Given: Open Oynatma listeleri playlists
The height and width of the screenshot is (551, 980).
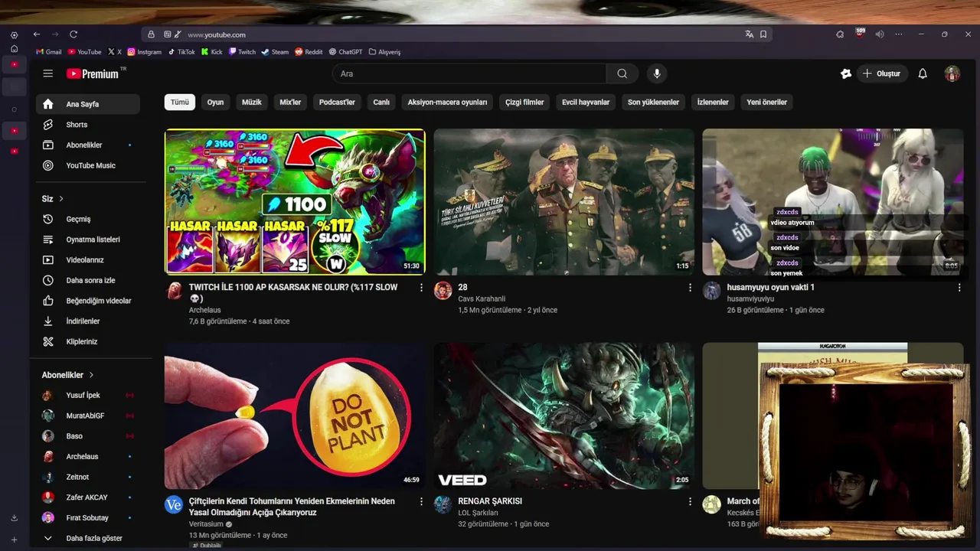Looking at the screenshot, I should [88, 240].
